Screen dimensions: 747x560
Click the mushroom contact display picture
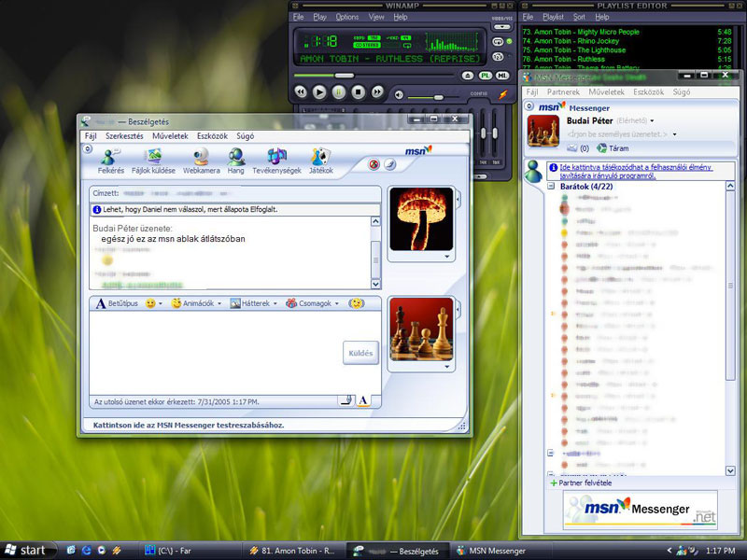click(421, 218)
